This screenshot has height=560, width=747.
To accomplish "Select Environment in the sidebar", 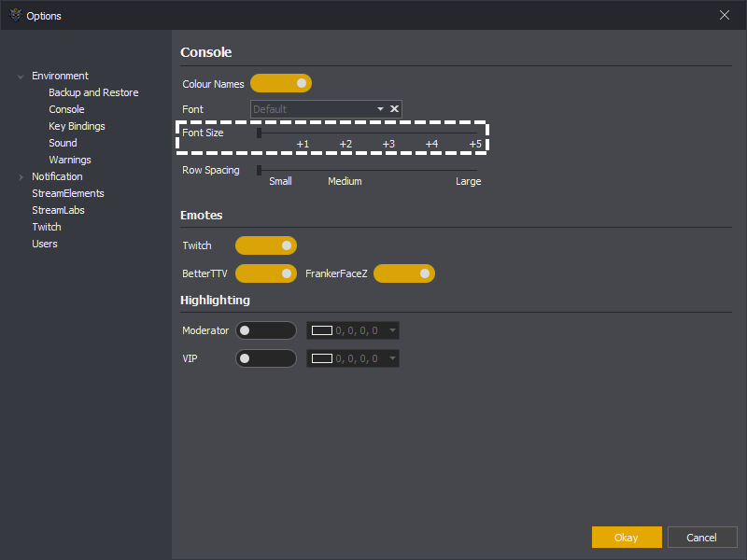I will (60, 76).
